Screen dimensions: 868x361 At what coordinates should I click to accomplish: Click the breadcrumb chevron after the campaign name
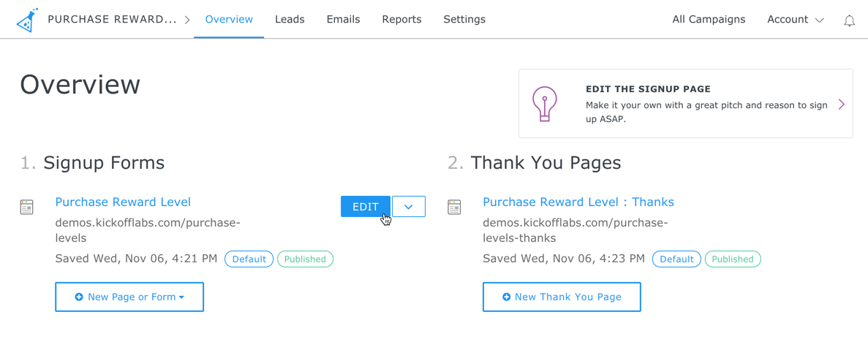(x=187, y=20)
